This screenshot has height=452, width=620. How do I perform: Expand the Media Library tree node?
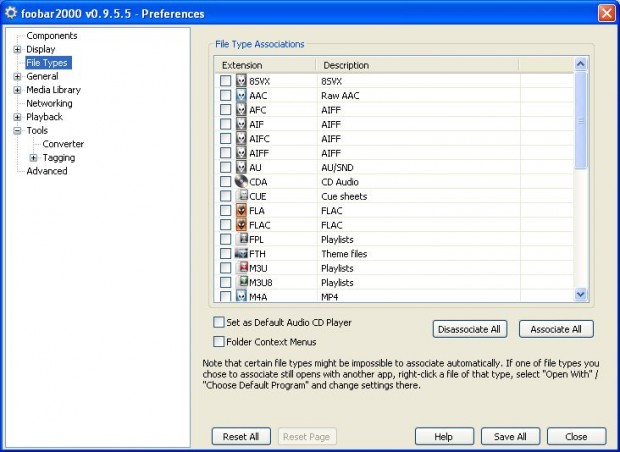17,90
